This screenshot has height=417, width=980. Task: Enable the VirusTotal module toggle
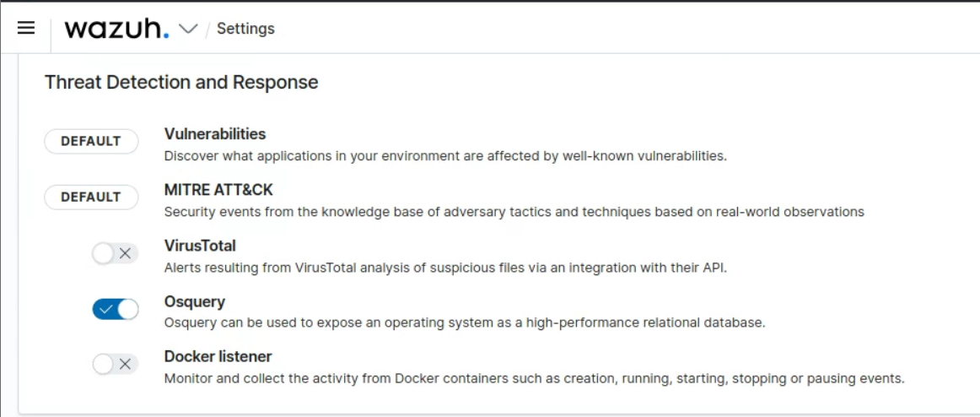pyautogui.click(x=116, y=253)
